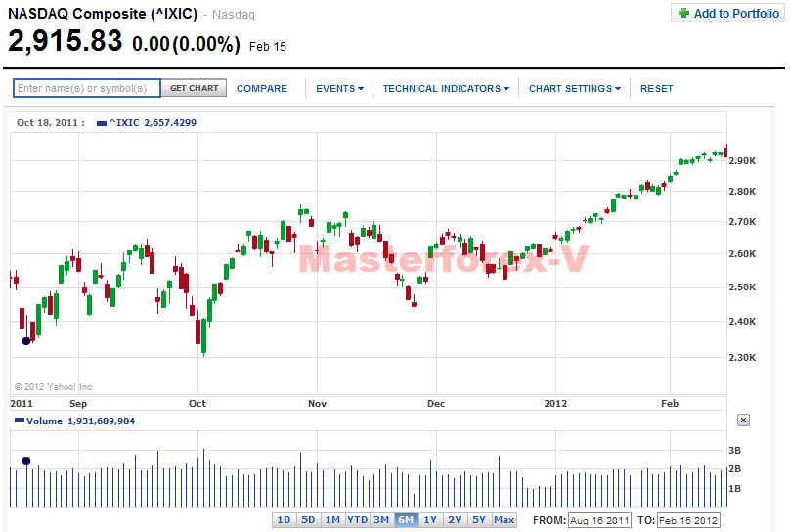Click the ^IXIC 2,657.4299 legend value
The height and width of the screenshot is (532, 790).
click(153, 123)
